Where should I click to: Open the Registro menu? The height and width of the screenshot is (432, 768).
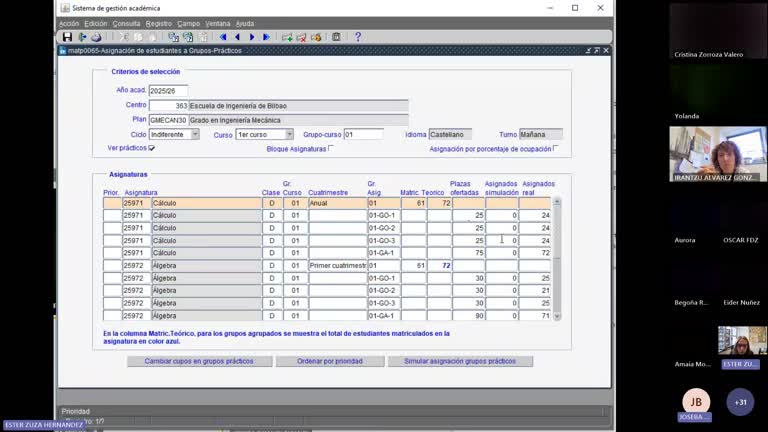[x=158, y=23]
